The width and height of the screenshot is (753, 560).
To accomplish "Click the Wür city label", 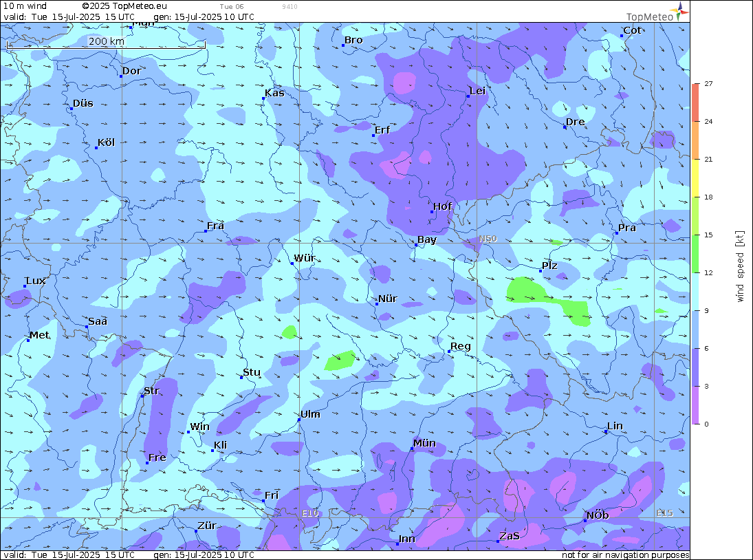I will click(305, 258).
